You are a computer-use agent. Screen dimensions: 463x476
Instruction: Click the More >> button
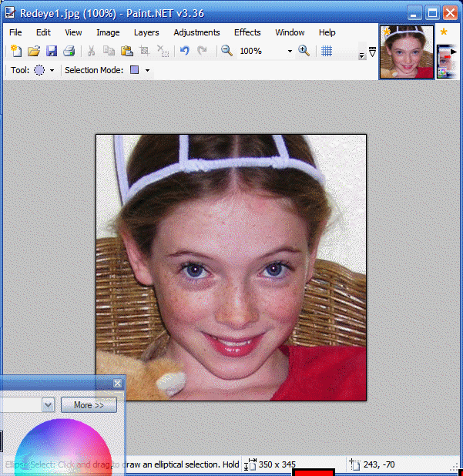coord(89,405)
